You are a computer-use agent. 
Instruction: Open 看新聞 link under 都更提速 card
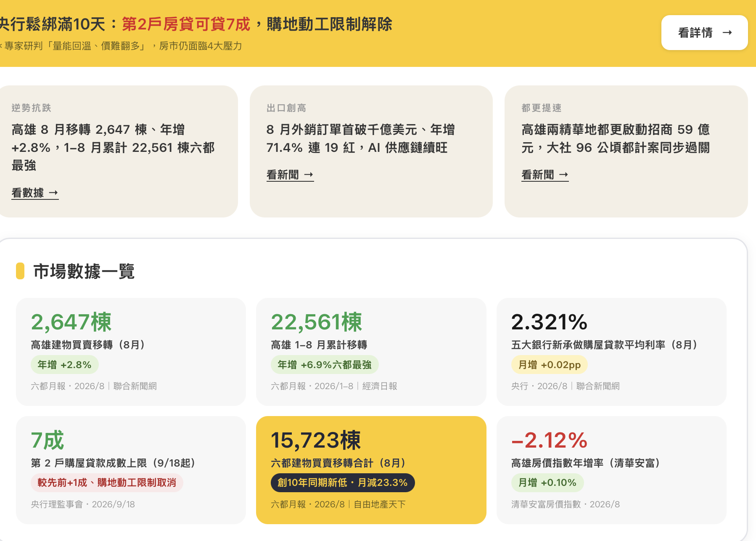click(x=545, y=175)
